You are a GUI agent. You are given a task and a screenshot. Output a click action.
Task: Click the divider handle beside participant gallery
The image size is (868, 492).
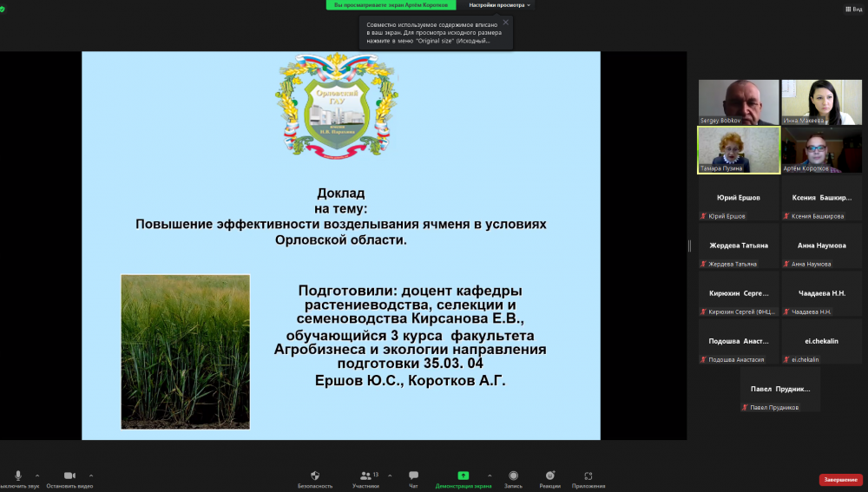coord(690,246)
